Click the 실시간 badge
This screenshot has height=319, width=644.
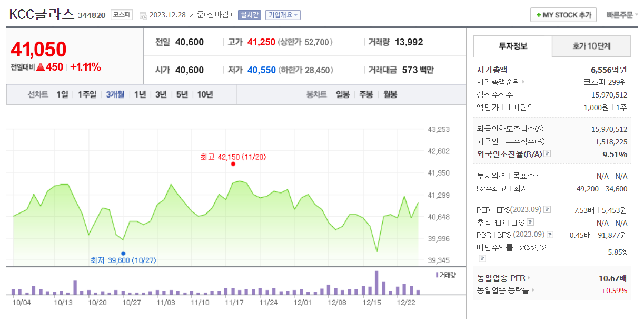pos(249,15)
